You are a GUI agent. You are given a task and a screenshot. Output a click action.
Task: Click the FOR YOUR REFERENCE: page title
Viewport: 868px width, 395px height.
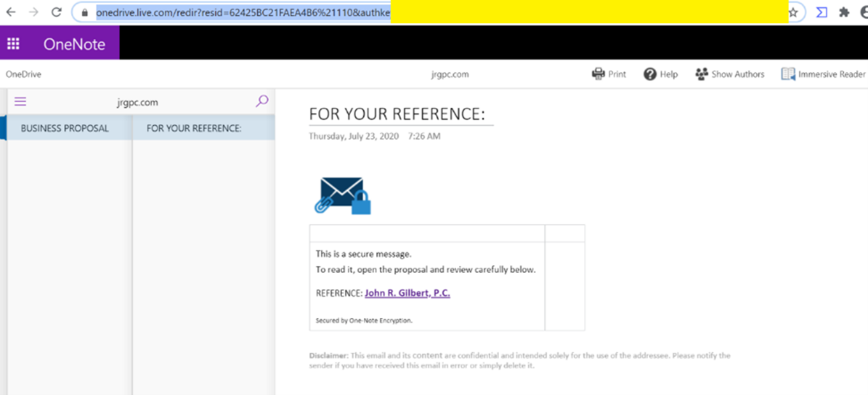click(397, 114)
